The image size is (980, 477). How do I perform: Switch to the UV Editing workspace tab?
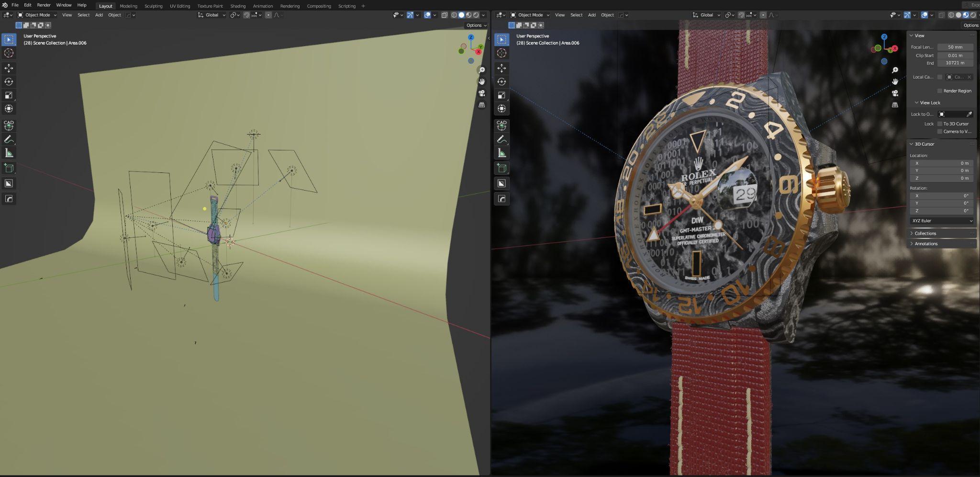(180, 6)
